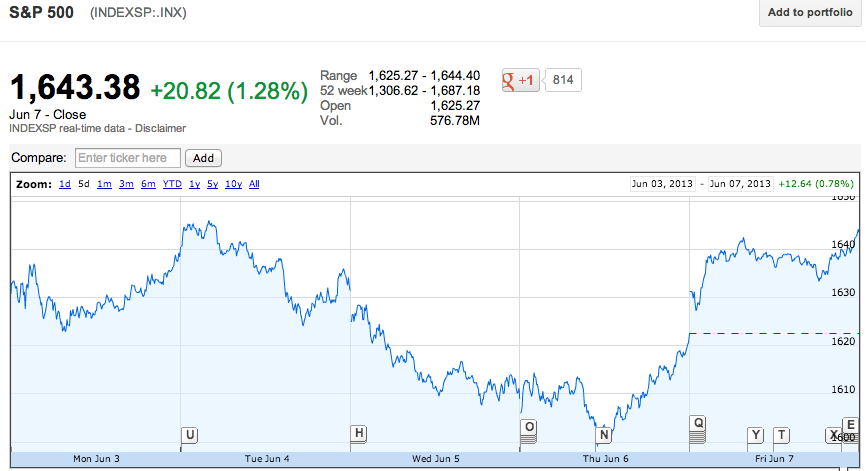Open news flag T on Fri Jun 7

pyautogui.click(x=781, y=435)
